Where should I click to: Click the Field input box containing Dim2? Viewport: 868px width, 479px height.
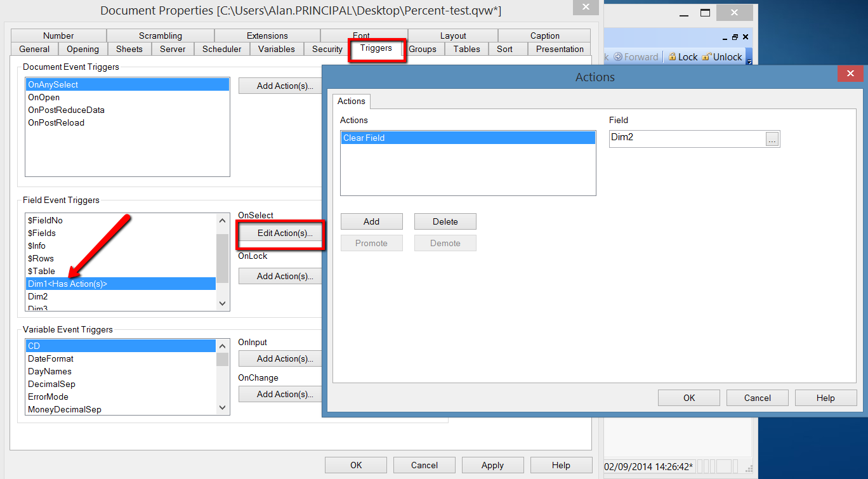point(687,140)
